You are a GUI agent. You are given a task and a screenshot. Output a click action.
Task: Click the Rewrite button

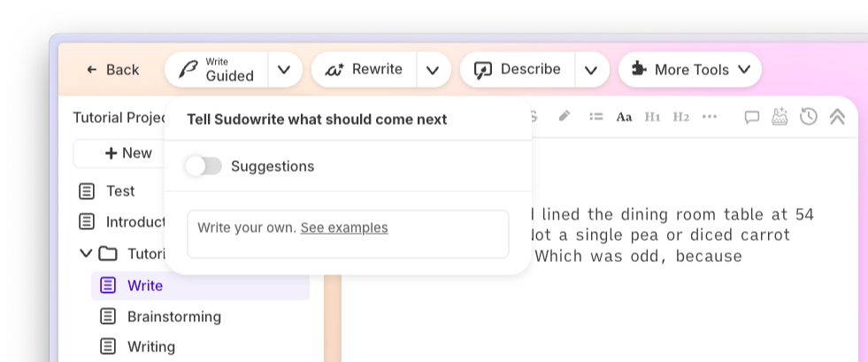pyautogui.click(x=365, y=70)
